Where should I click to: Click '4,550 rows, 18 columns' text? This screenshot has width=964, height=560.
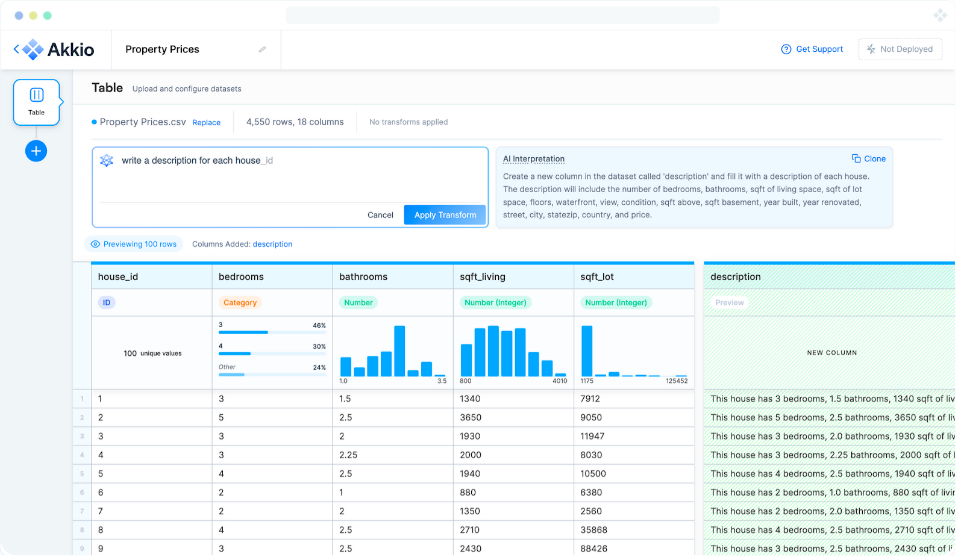[295, 122]
